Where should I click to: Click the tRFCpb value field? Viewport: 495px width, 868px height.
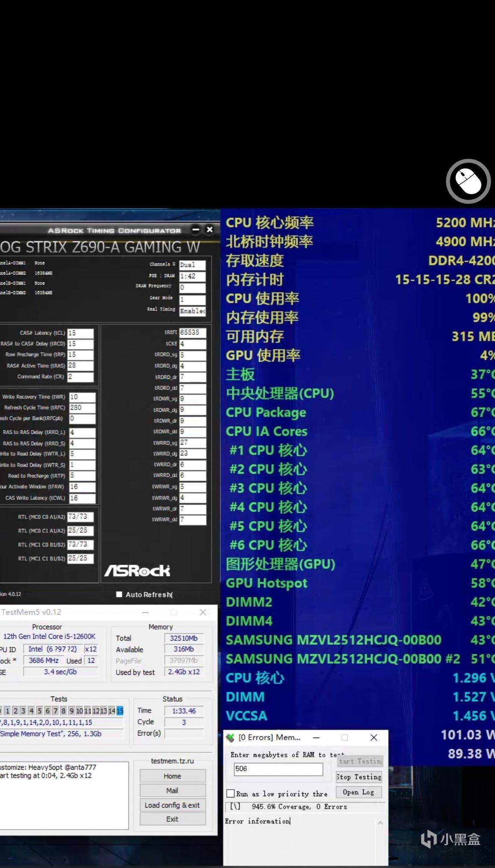tap(82, 419)
